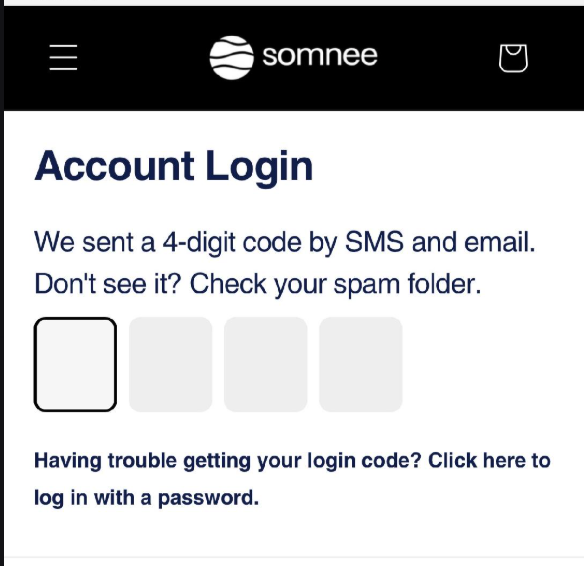Screen dimensions: 584x566
Task: Select the second code digit box
Action: click(x=170, y=364)
